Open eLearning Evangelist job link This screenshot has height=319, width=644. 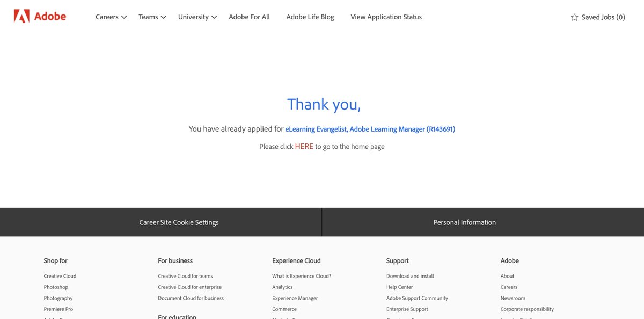point(370,129)
